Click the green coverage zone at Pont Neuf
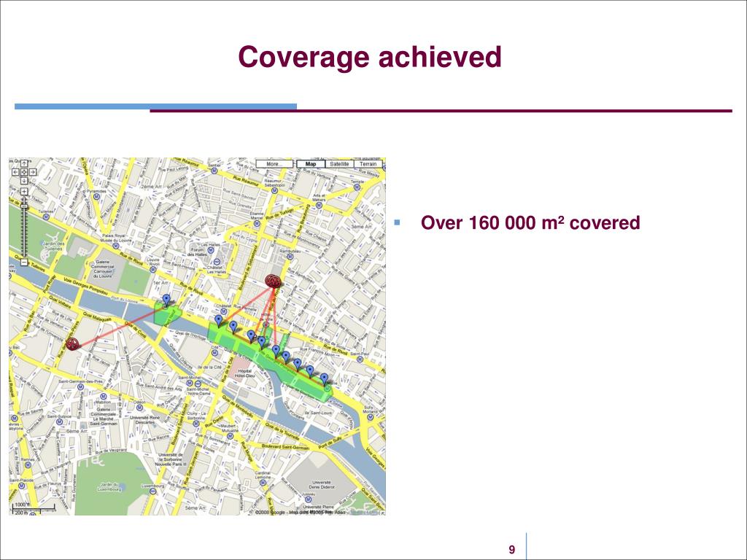This screenshot has width=747, height=560. point(168,315)
